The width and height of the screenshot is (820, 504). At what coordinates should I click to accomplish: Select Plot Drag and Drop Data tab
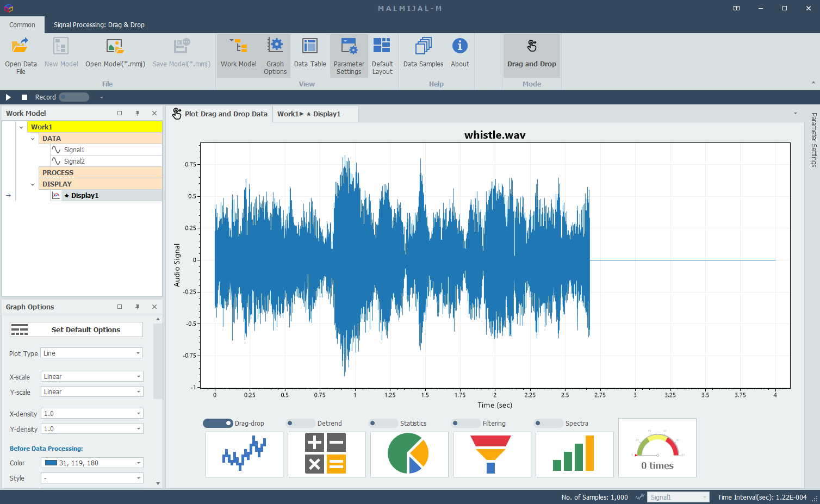point(220,114)
